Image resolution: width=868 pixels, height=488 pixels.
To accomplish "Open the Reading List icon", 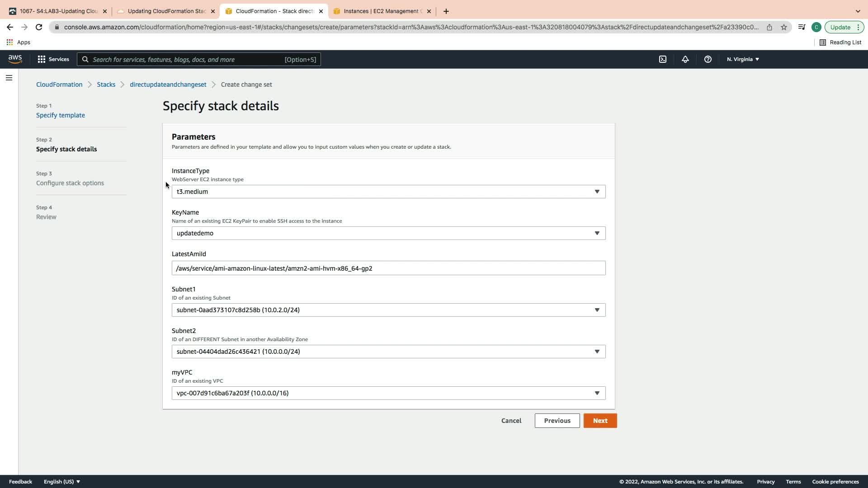I will click(x=840, y=42).
